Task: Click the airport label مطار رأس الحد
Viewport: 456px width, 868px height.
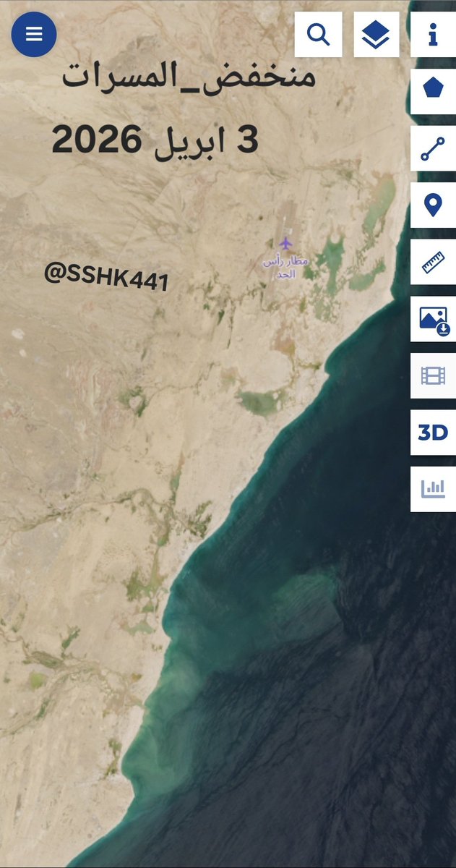Action: click(285, 268)
